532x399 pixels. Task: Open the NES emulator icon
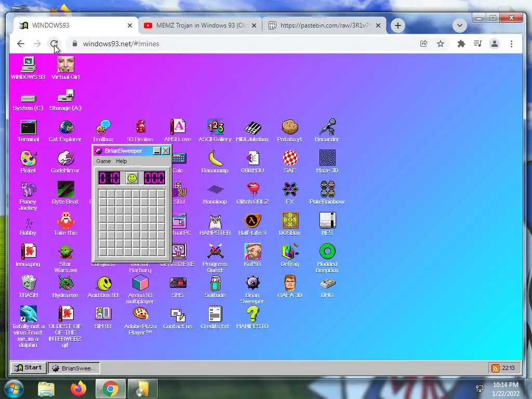click(327, 224)
